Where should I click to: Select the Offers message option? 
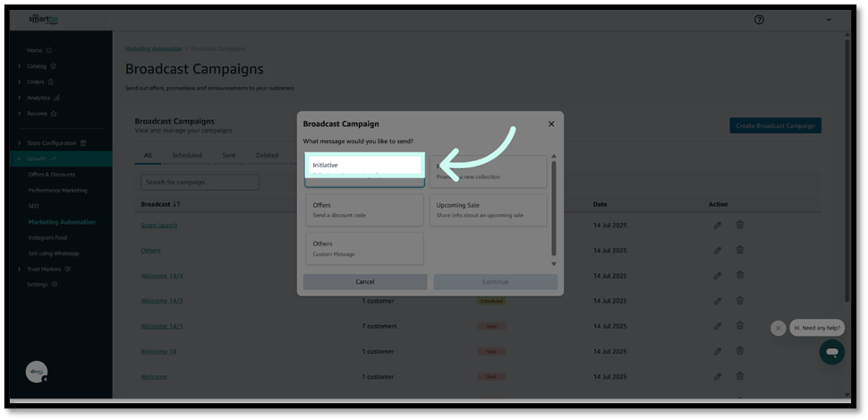tap(364, 210)
